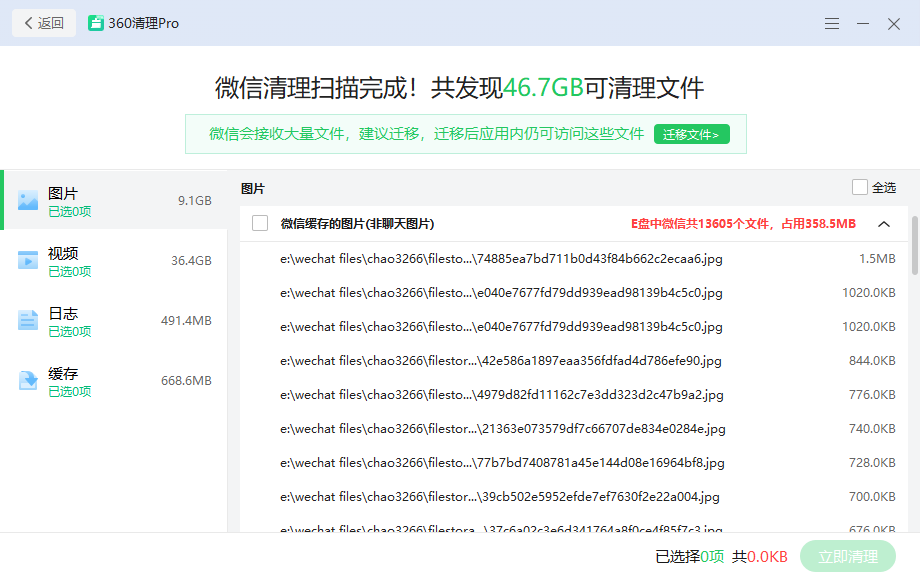Select the 缓存 (Cache) download icon in sidebar
The image size is (920, 580).
point(27,379)
